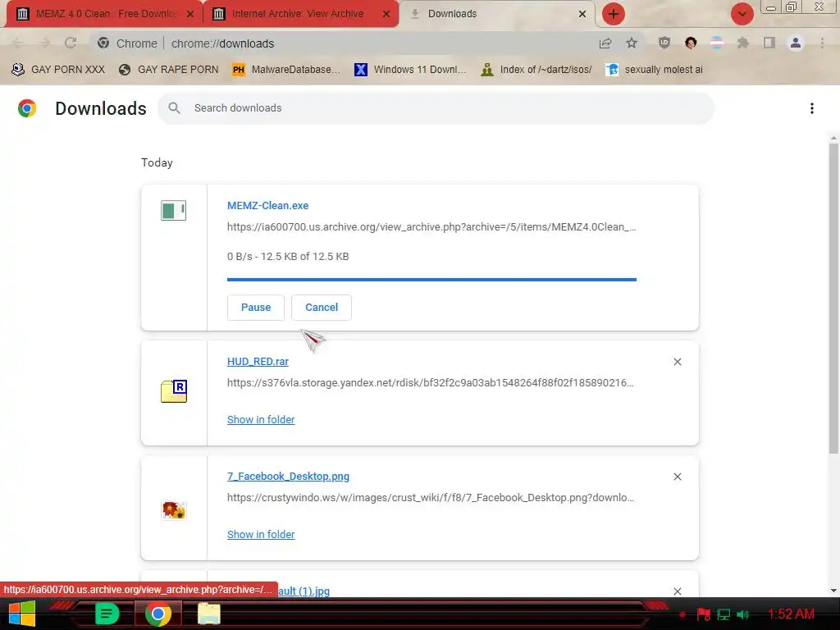840x630 pixels.
Task: Open the network tray icon
Action: 724,614
